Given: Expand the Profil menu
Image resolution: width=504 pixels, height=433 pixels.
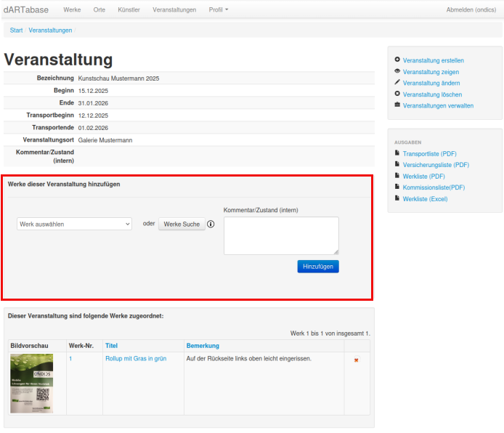Looking at the screenshot, I should point(219,9).
